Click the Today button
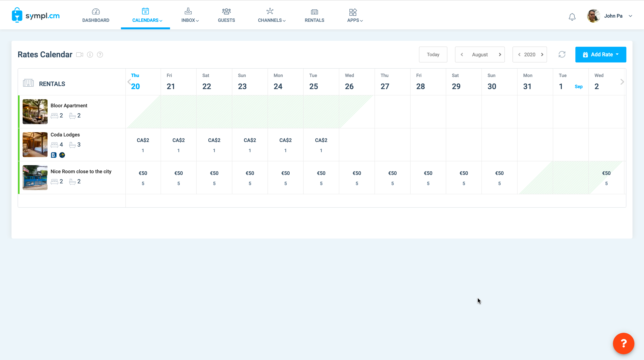 [433, 54]
